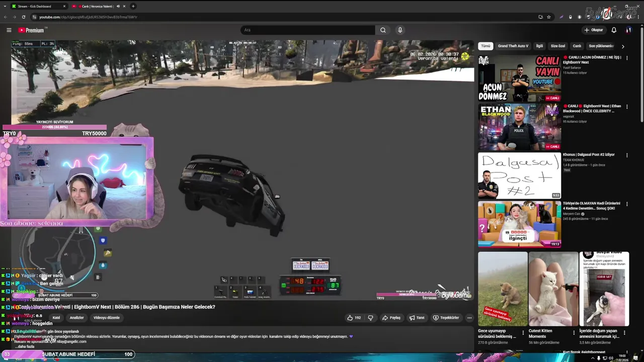The height and width of the screenshot is (362, 644).
Task: Open more actions for the video
Action: [x=469, y=318]
